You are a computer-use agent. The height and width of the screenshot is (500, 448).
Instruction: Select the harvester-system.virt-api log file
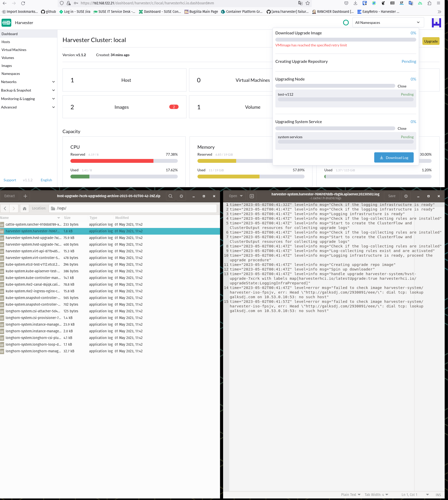pyautogui.click(x=33, y=251)
